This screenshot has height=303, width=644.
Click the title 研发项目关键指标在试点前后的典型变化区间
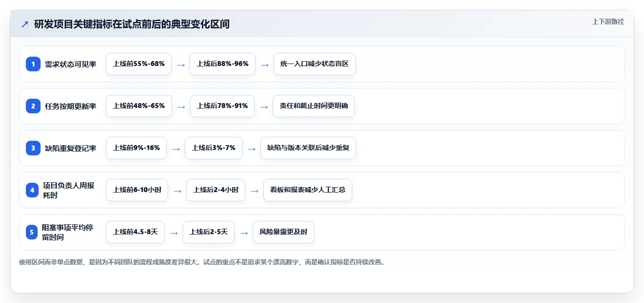click(x=132, y=24)
